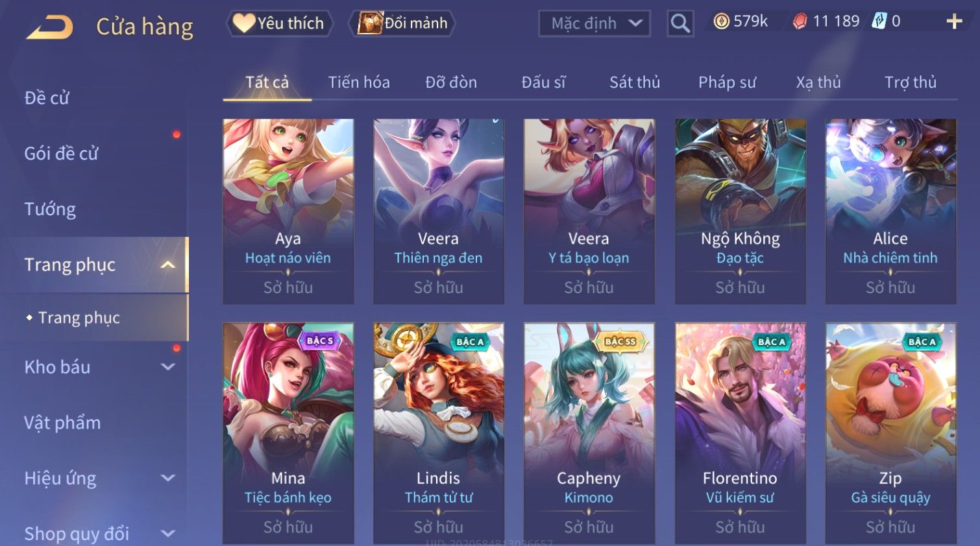
Task: Switch to the Pháp sư tab
Action: 727,82
